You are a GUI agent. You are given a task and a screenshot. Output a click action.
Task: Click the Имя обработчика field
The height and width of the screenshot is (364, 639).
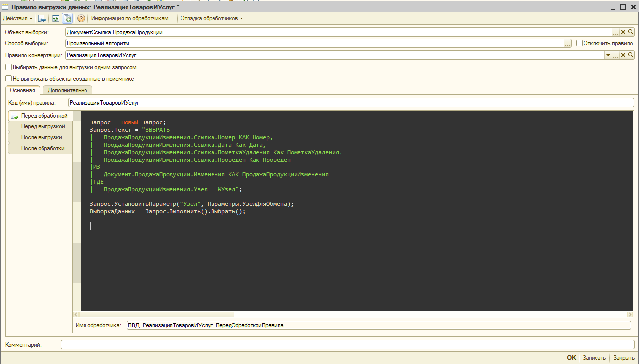coord(379,325)
